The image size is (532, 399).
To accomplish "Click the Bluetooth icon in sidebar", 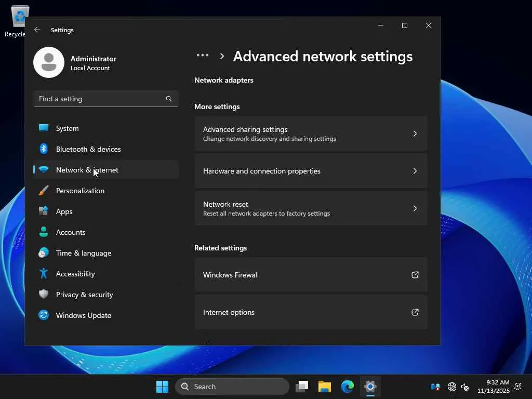I will coord(44,149).
